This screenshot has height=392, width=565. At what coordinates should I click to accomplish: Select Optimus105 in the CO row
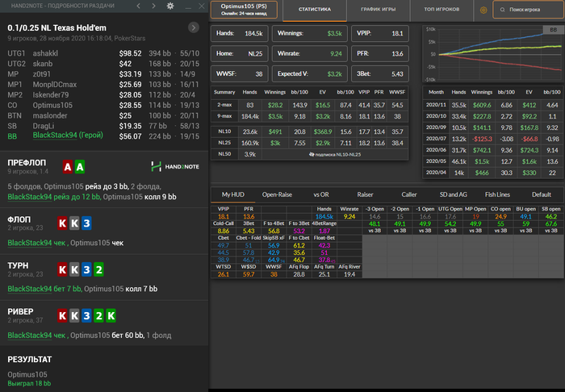pyautogui.click(x=52, y=106)
